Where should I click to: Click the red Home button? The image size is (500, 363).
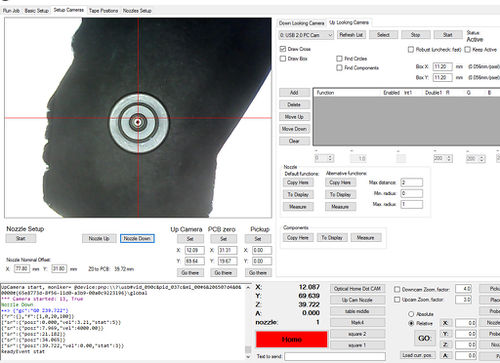pyautogui.click(x=292, y=339)
